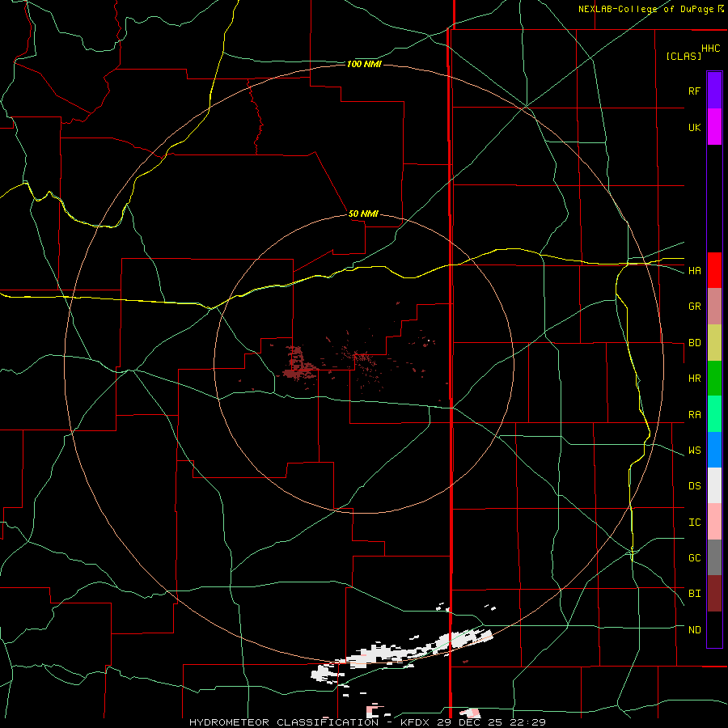Viewport: 728px width, 728px height.
Task: Click the DS white legend swatch
Action: [x=714, y=485]
